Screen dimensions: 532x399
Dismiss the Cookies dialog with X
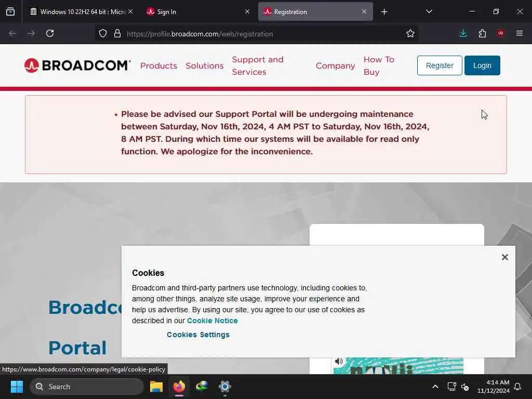coord(505,257)
